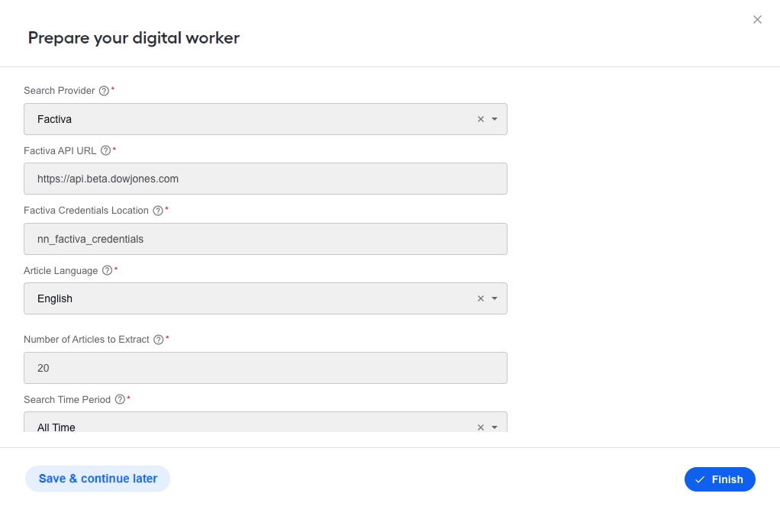Open the Search Time Period dropdown arrow

tap(495, 427)
